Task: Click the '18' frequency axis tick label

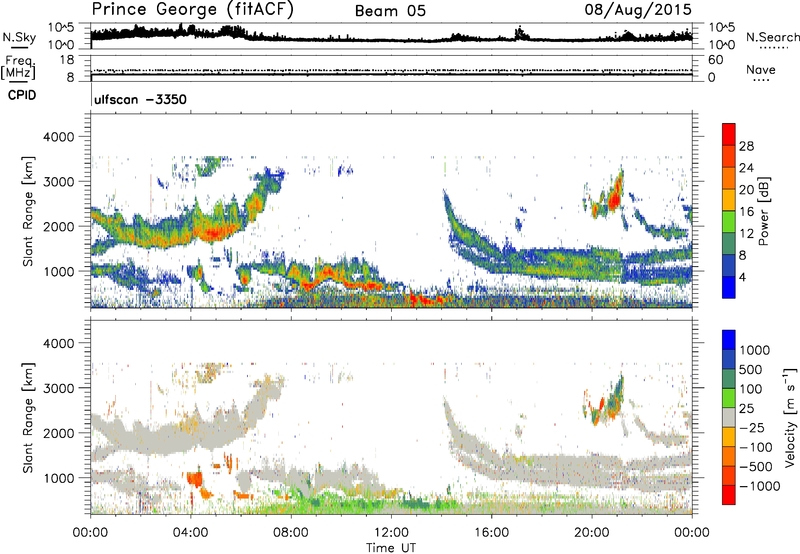Action: pos(66,60)
